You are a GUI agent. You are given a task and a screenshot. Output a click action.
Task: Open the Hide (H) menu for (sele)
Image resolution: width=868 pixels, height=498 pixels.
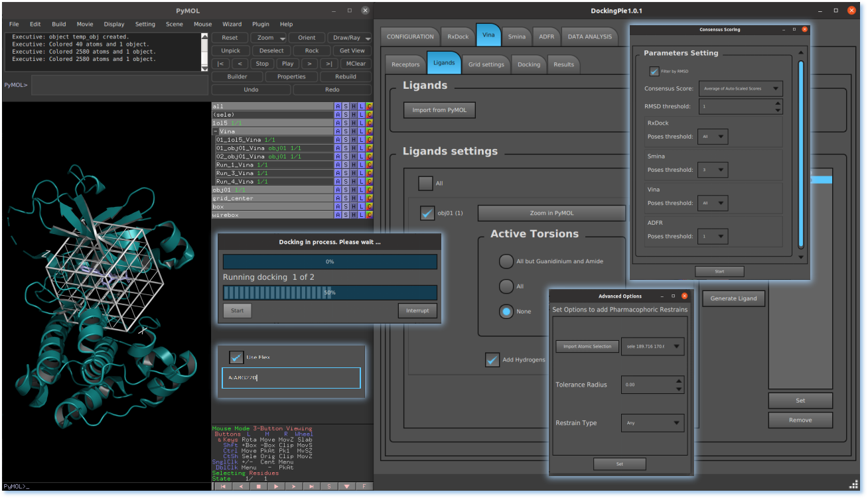pyautogui.click(x=354, y=115)
